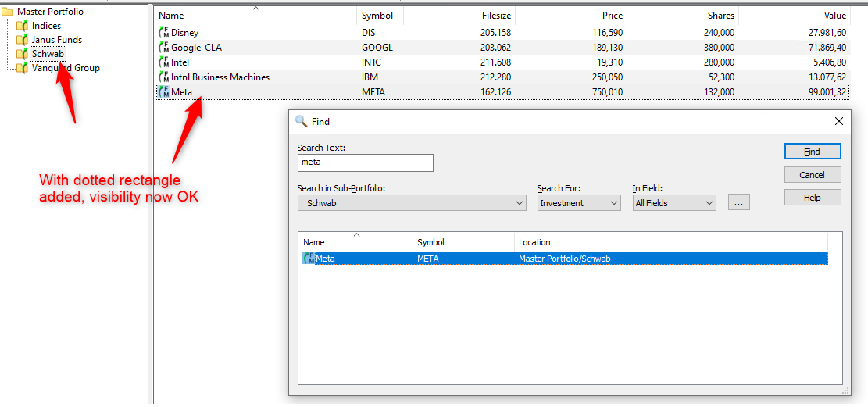868x407 pixels.
Task: Click Intel's shares 280,000
Action: [x=719, y=62]
